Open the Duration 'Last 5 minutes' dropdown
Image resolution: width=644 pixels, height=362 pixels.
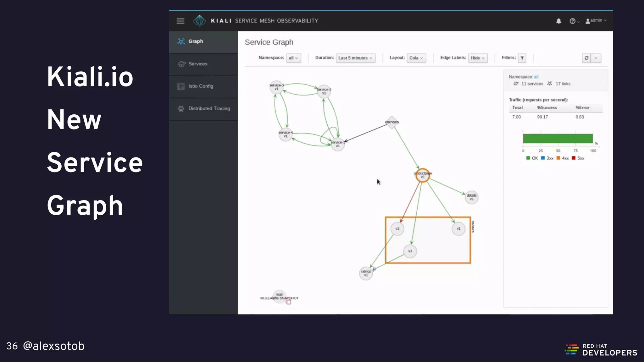[355, 58]
